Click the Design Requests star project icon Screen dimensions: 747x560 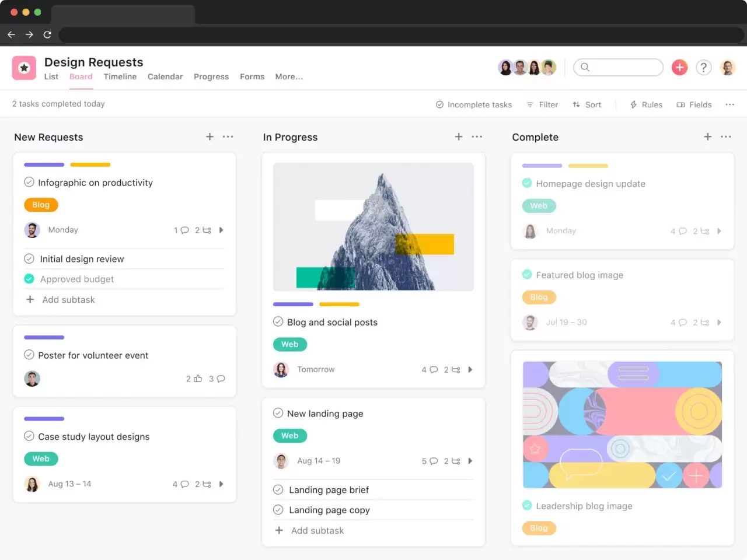[x=24, y=68]
